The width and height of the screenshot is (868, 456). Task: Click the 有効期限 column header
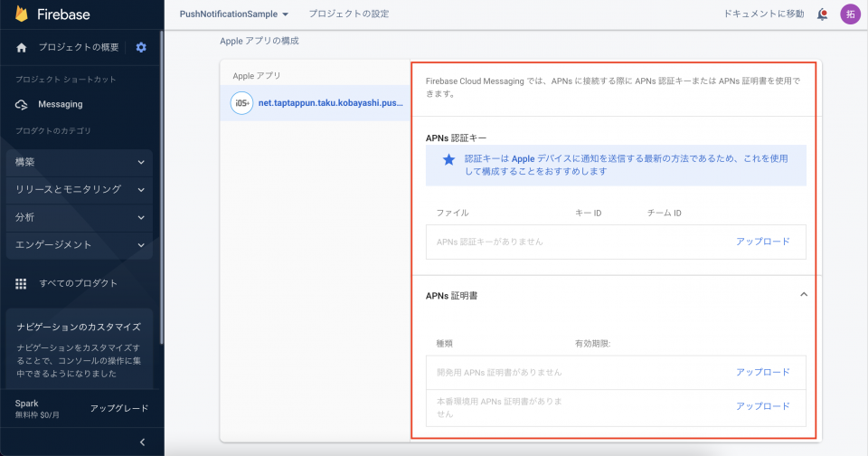click(593, 344)
